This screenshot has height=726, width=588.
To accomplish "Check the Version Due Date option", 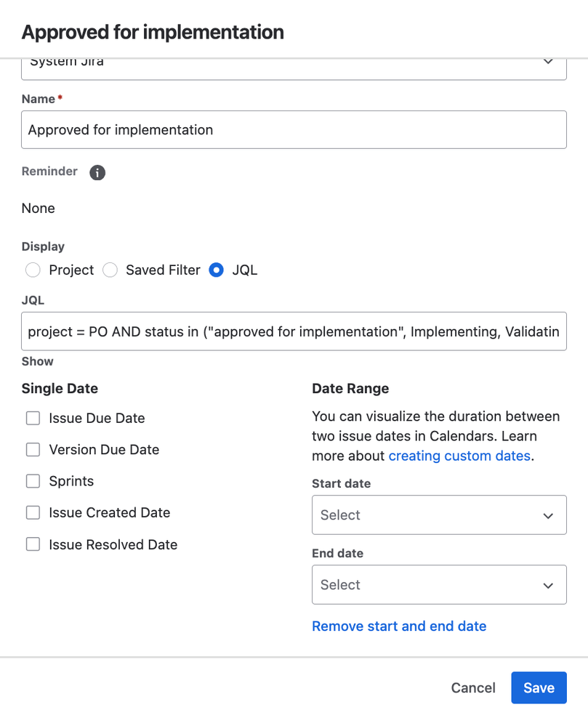I will coord(33,450).
